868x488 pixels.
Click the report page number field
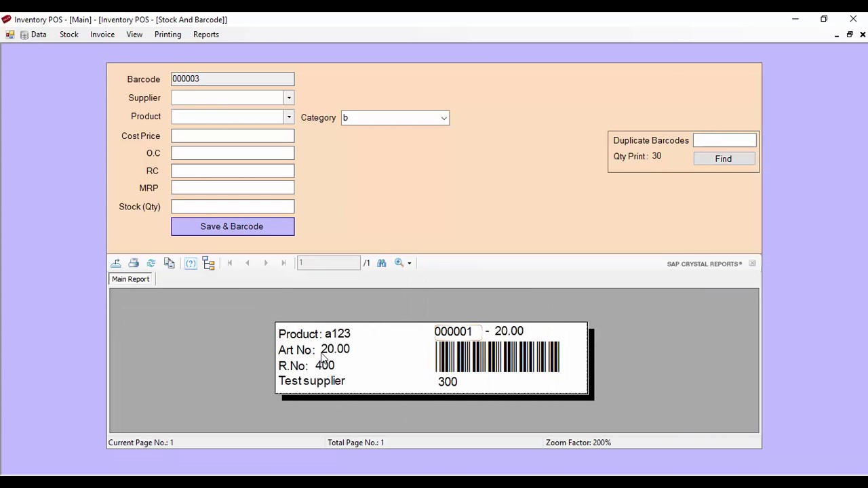pos(329,263)
